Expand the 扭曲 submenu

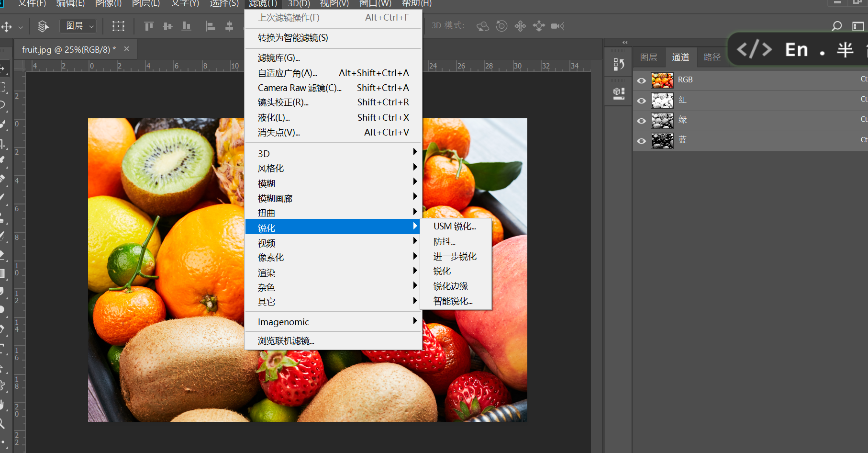333,213
